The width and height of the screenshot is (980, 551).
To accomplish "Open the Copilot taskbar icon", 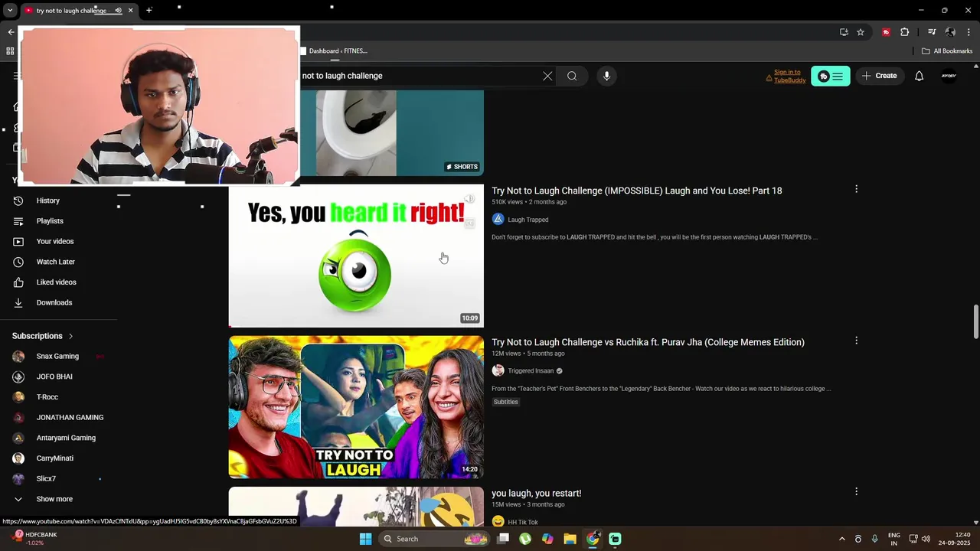I will [x=547, y=539].
